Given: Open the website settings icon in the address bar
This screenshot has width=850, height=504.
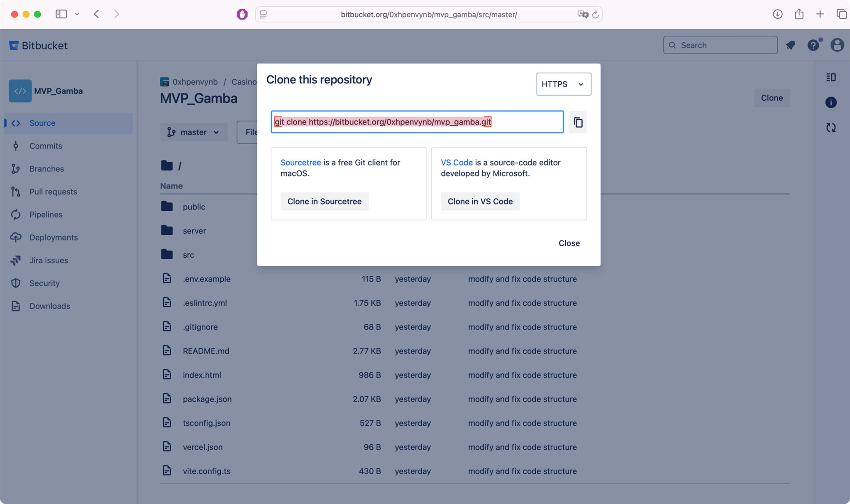Looking at the screenshot, I should coord(262,14).
